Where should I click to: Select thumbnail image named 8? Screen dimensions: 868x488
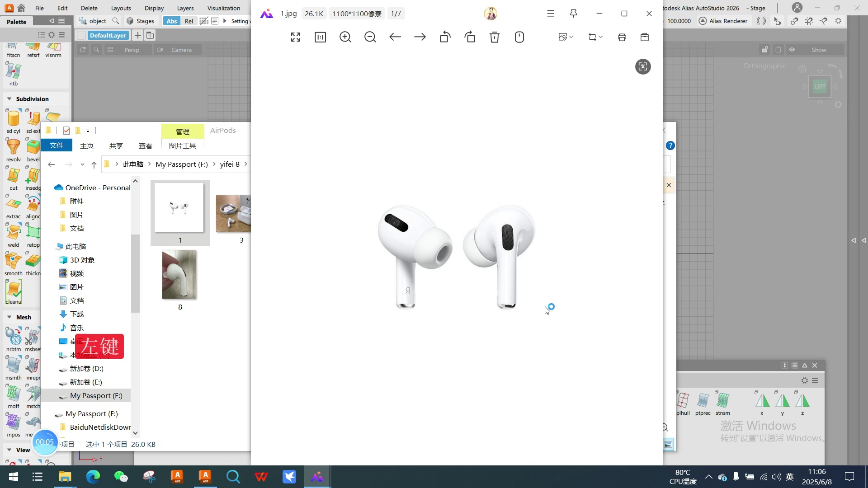[x=179, y=275]
